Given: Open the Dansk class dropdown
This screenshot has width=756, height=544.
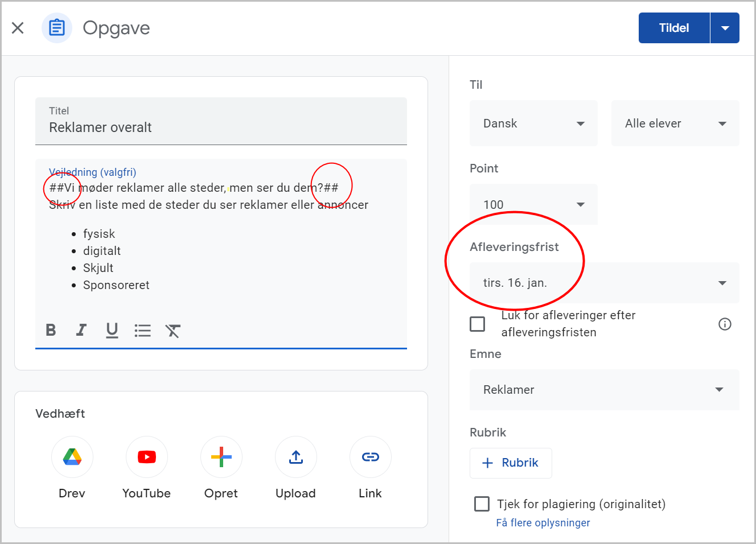Looking at the screenshot, I should (533, 123).
